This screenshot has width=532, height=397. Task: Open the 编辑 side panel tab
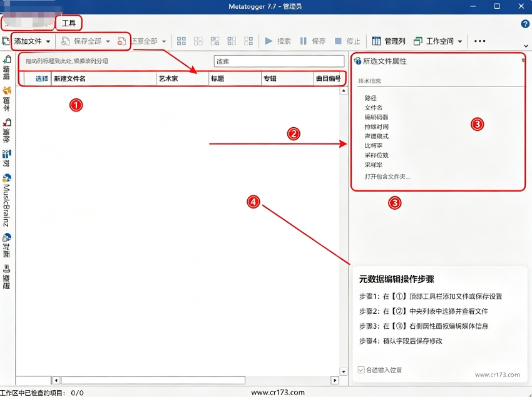pos(7,68)
